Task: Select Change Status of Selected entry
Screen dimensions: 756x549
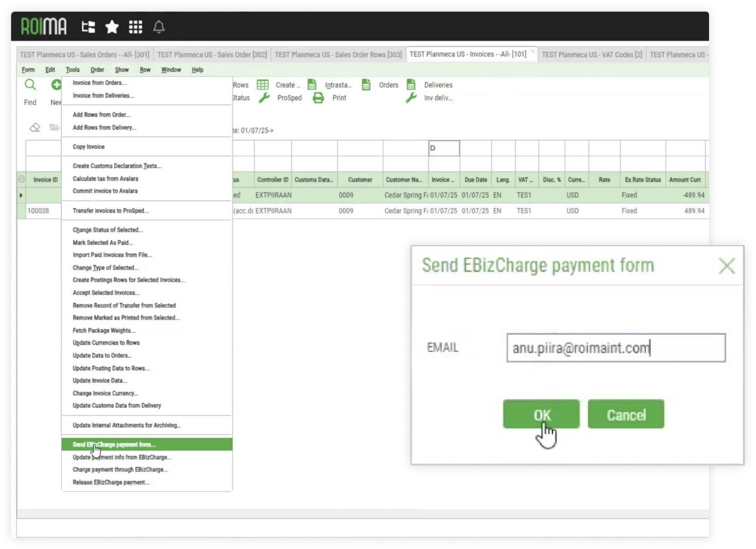Action: [x=147, y=230]
